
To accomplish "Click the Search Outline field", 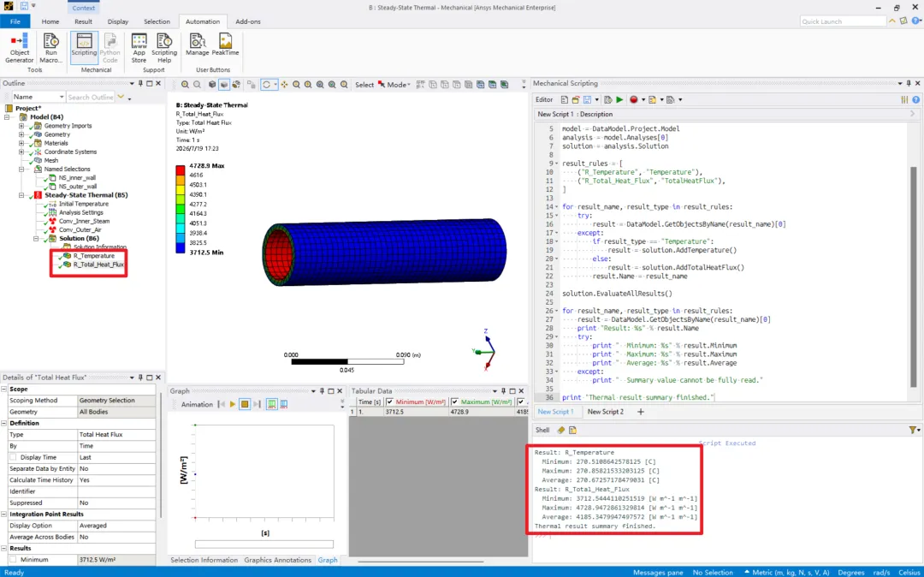I will tap(91, 97).
